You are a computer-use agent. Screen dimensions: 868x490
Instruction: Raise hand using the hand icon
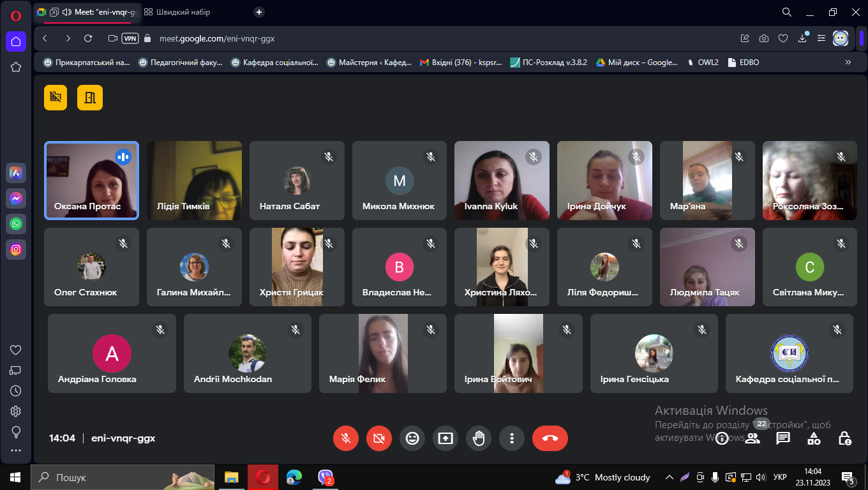479,438
